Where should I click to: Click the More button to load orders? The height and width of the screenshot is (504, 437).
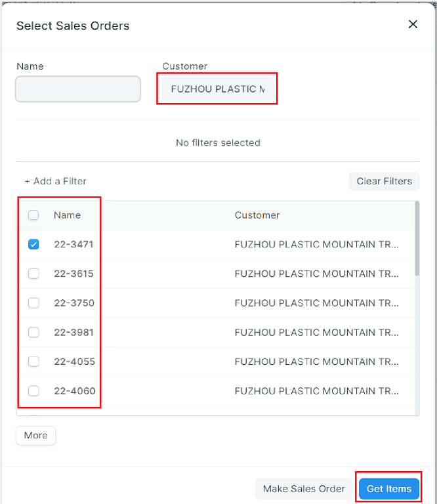(36, 436)
